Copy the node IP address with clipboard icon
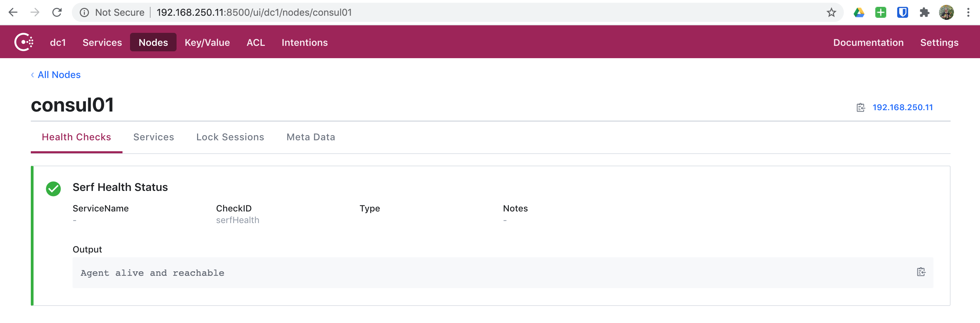This screenshot has height=323, width=980. [861, 108]
